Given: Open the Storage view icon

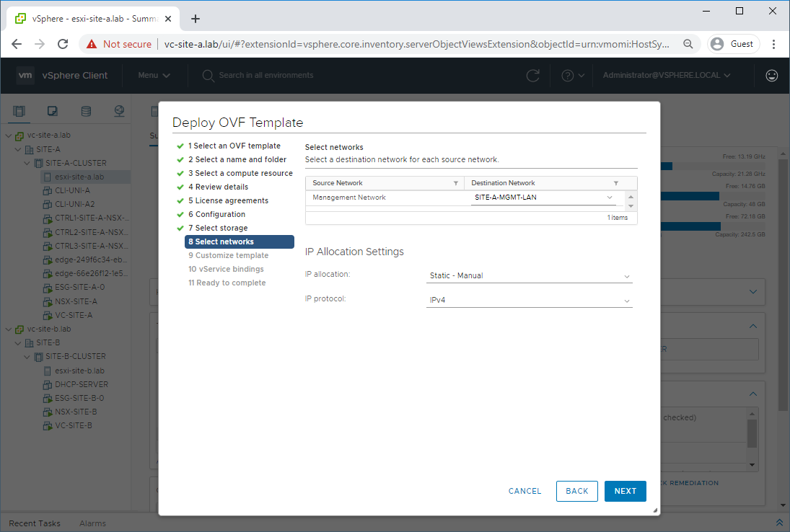Looking at the screenshot, I should click(86, 111).
